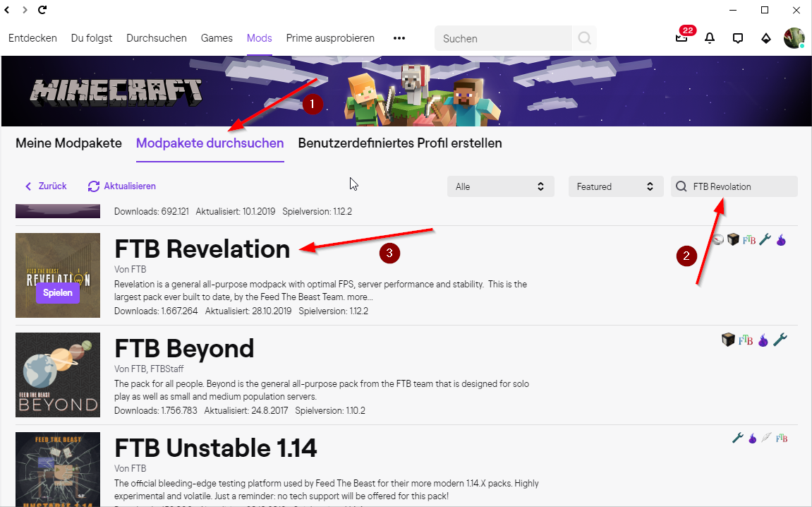Open the Games tab
Viewport: 812px width, 507px height.
[217, 38]
